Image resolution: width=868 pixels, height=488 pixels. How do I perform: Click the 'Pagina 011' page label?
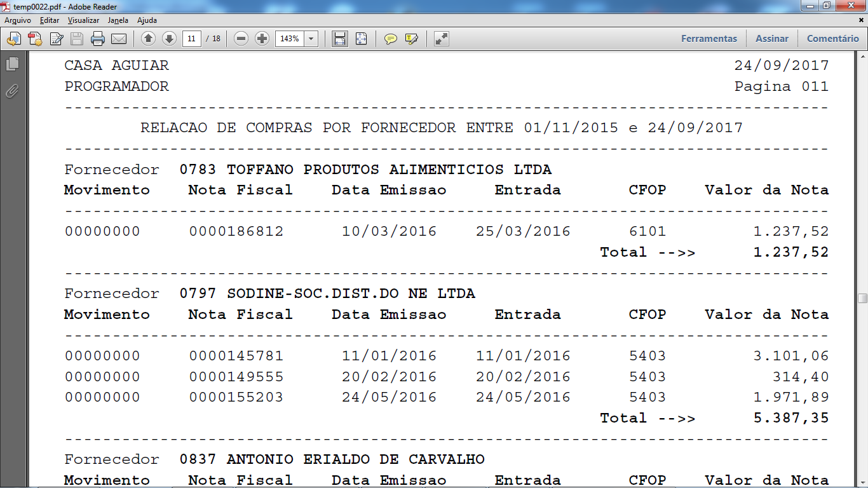tap(782, 86)
